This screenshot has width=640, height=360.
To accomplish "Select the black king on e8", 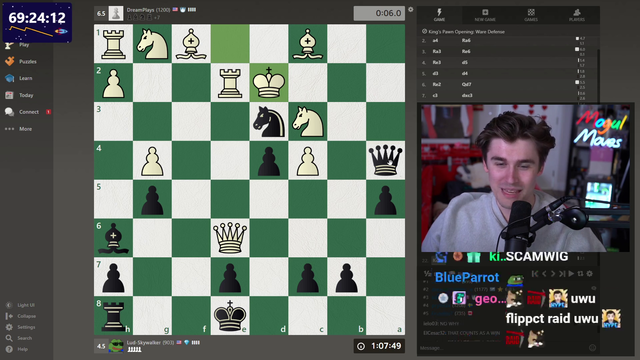I will coord(230,315).
